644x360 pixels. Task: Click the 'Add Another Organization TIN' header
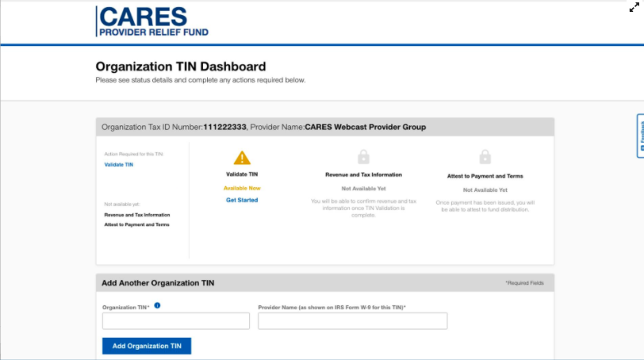158,283
